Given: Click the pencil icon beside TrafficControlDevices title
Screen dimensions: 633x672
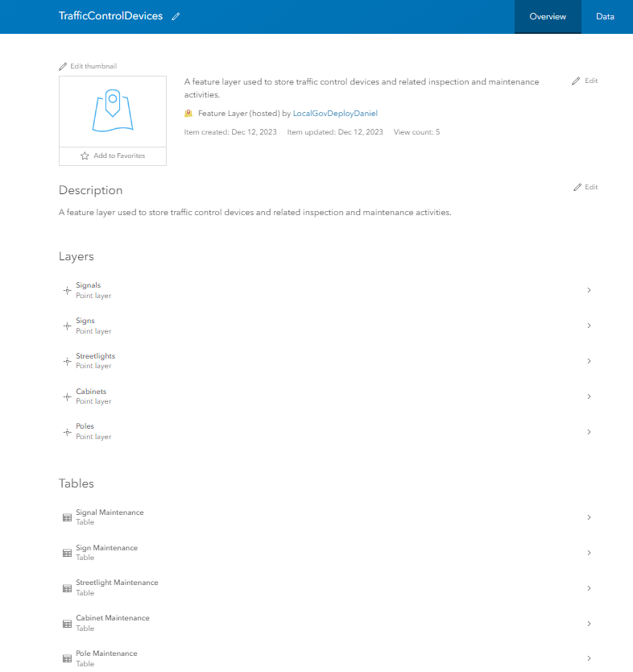Looking at the screenshot, I should (176, 17).
